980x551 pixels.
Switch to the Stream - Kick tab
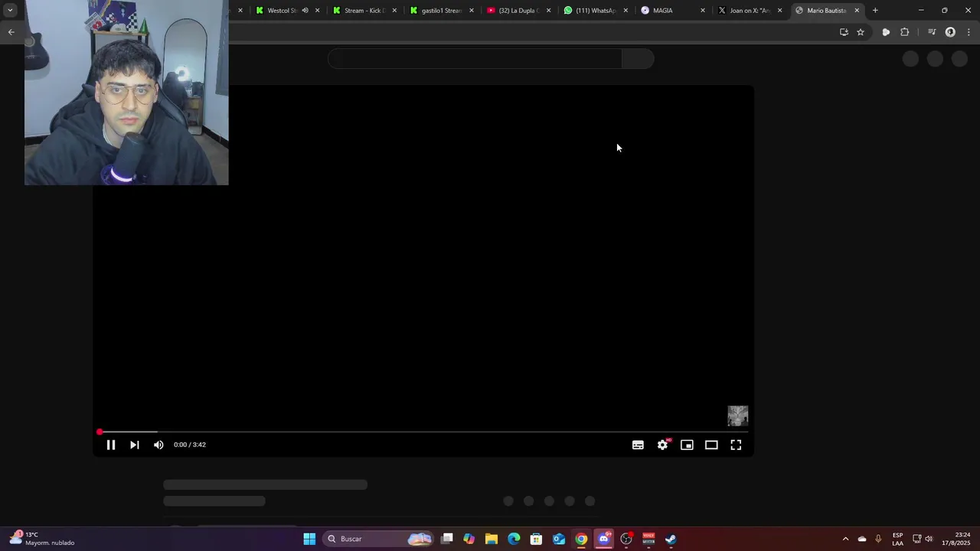(364, 11)
